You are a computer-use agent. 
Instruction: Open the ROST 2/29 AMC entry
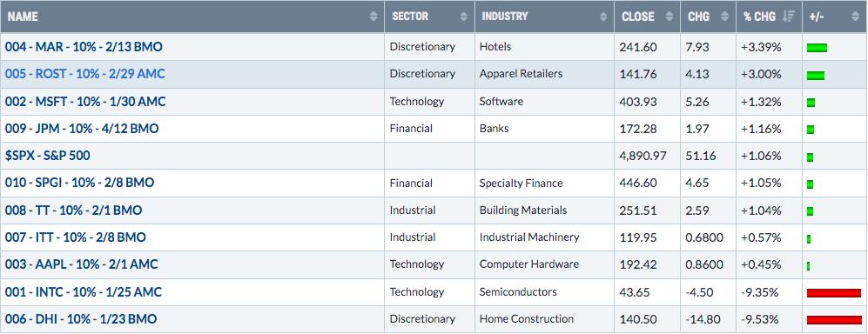(x=84, y=74)
